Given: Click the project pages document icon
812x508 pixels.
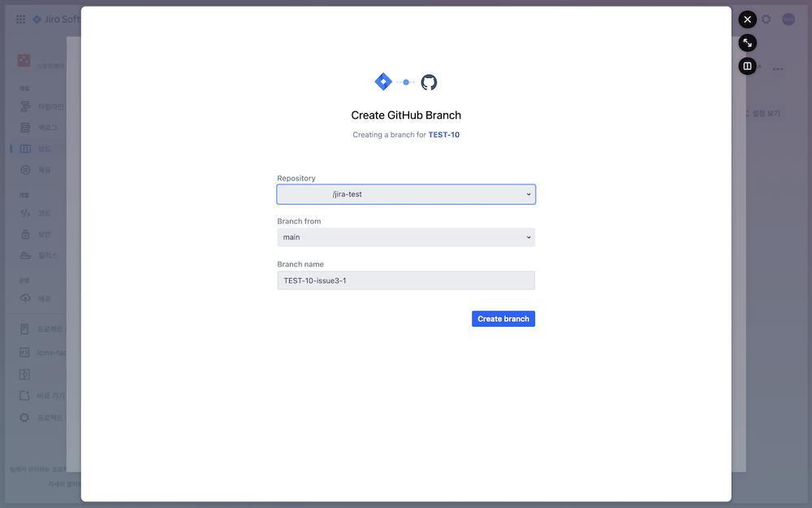Looking at the screenshot, I should pos(24,329).
